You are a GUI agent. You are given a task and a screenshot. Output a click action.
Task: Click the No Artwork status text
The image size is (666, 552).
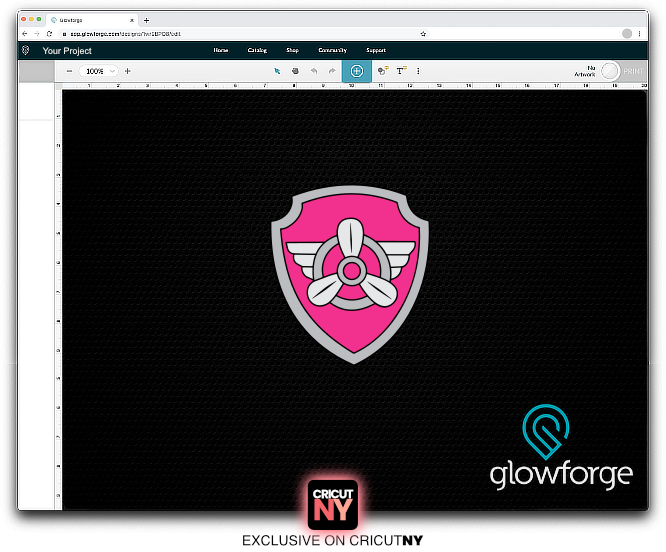click(x=585, y=71)
